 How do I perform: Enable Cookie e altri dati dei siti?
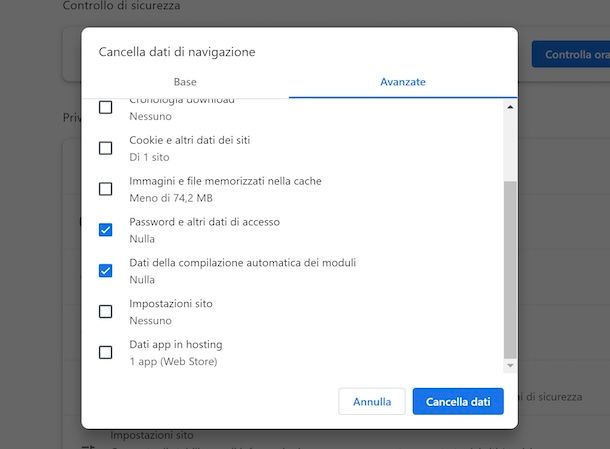click(x=105, y=148)
